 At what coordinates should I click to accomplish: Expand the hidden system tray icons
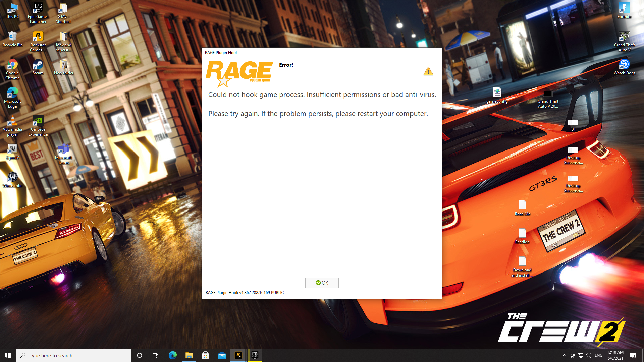point(564,355)
